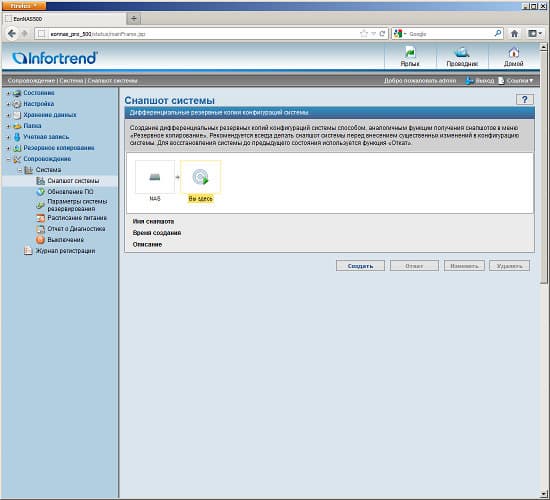Expand the Резервное копирование tree node
550x500 pixels.
(8, 148)
